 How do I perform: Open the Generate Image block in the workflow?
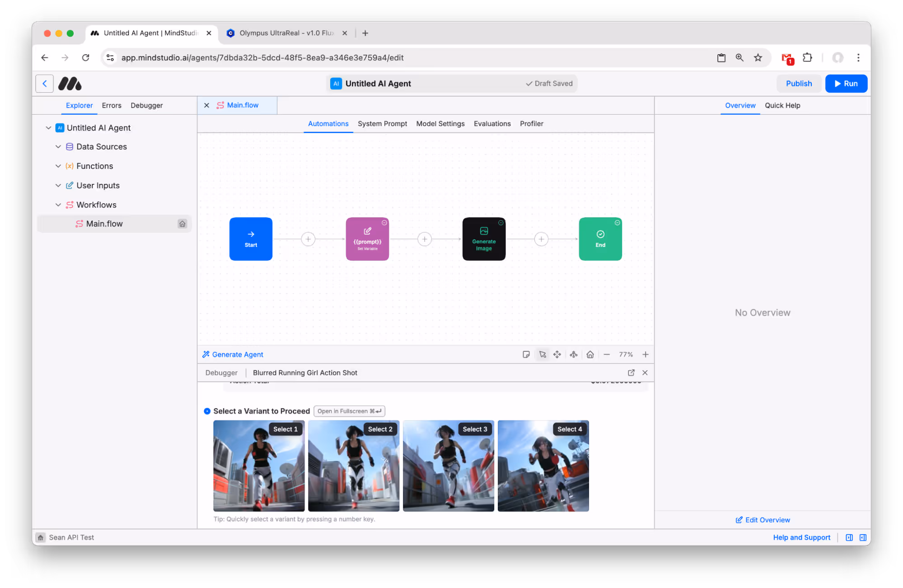tap(484, 239)
